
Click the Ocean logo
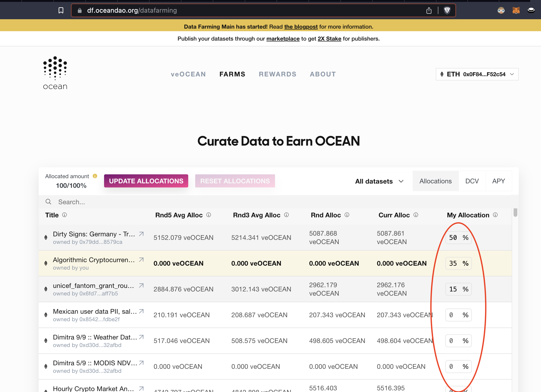[x=55, y=73]
